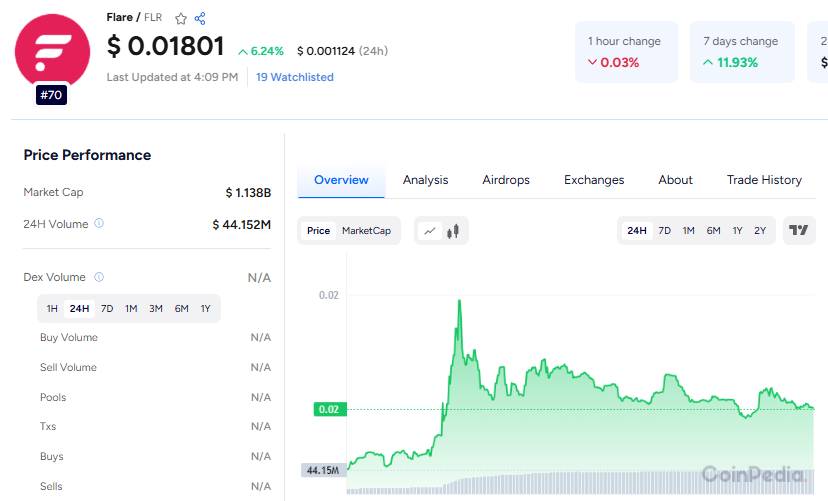This screenshot has height=501, width=828.
Task: Select 1H Dex Volume period
Action: (52, 308)
